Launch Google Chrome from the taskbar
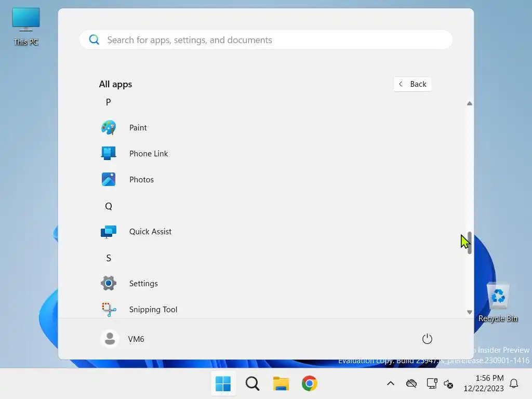This screenshot has width=532, height=399. [310, 383]
